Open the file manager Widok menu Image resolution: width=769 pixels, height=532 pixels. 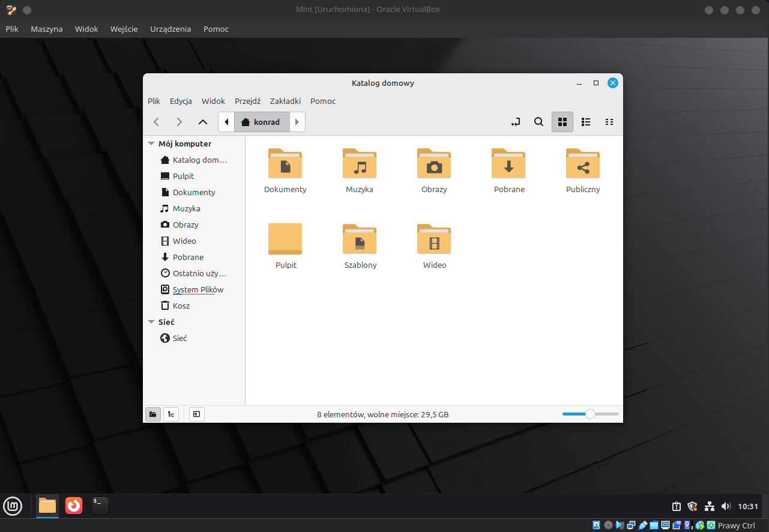[x=213, y=101]
